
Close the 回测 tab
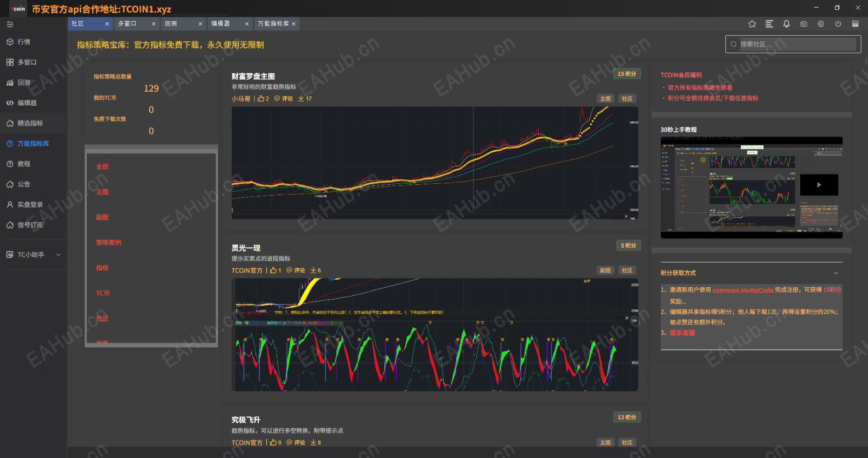[200, 24]
